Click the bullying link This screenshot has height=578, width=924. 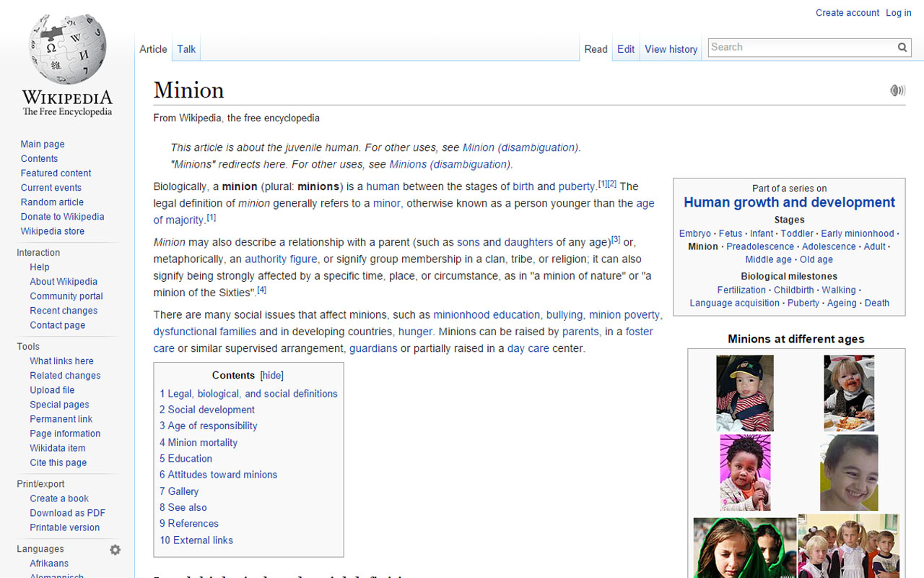coord(565,315)
